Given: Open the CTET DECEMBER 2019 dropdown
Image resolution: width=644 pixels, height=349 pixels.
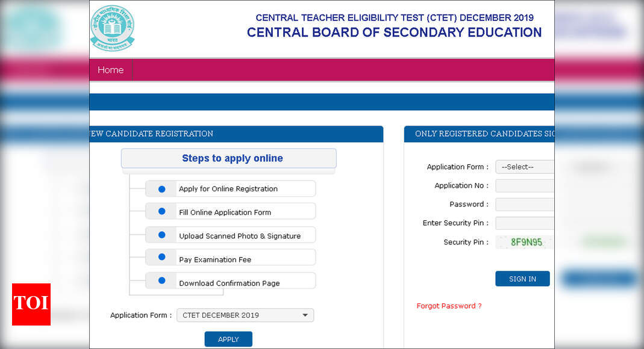Looking at the screenshot, I should point(244,315).
